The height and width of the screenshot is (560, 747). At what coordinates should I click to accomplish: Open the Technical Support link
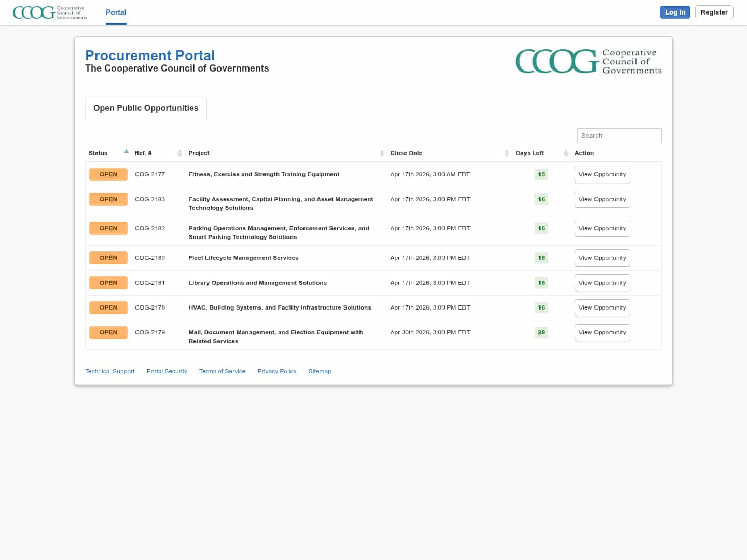(x=110, y=372)
